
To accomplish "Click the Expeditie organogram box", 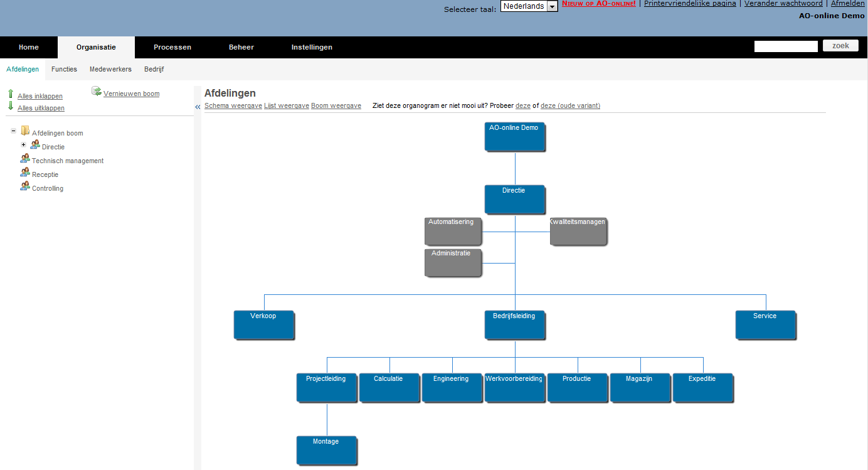I will 703,388.
